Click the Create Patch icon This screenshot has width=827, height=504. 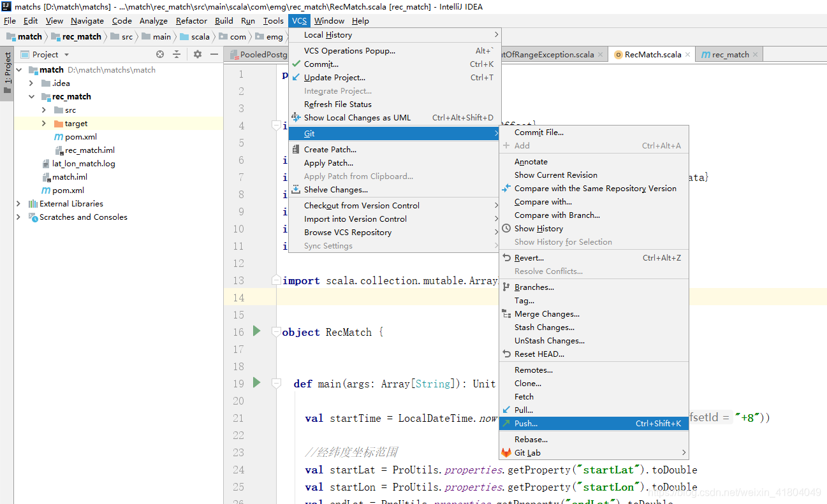click(296, 149)
